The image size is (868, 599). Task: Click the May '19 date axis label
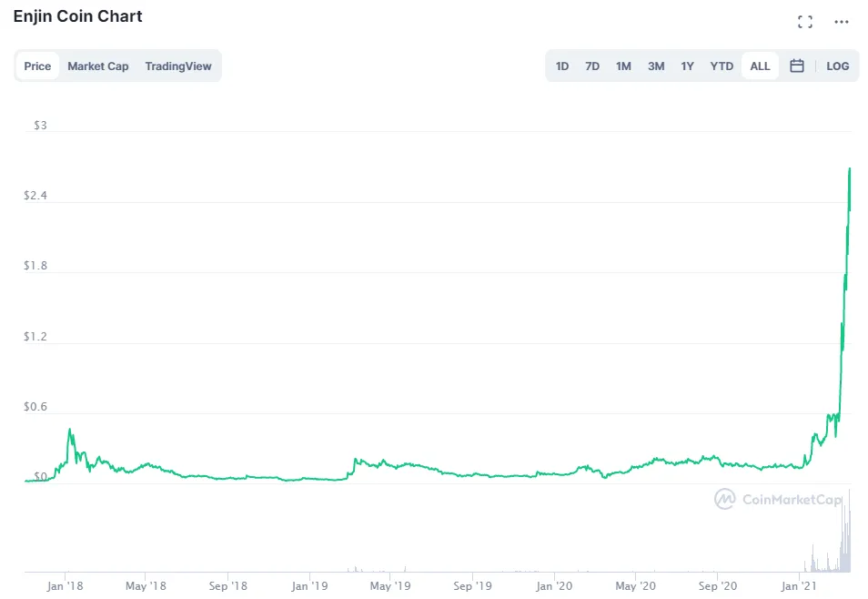click(x=390, y=585)
